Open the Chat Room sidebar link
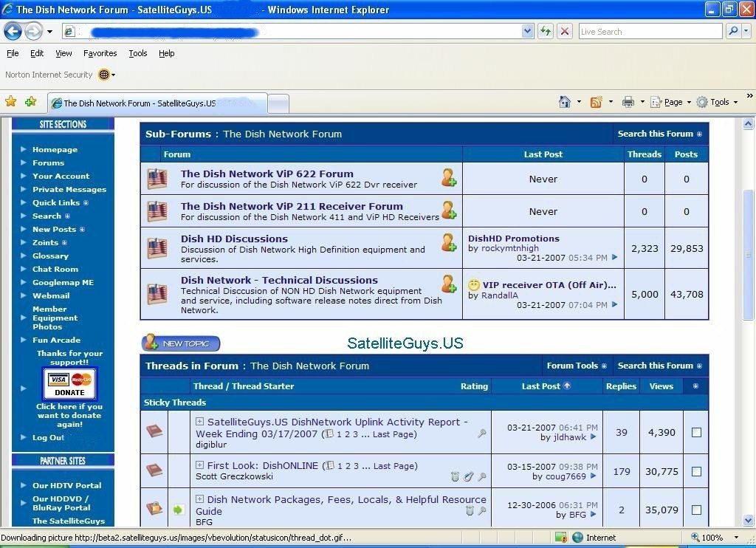The height and width of the screenshot is (548, 756). (x=55, y=269)
